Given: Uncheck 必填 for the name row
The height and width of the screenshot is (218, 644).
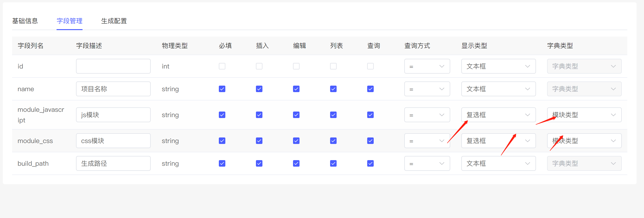Looking at the screenshot, I should pos(222,89).
